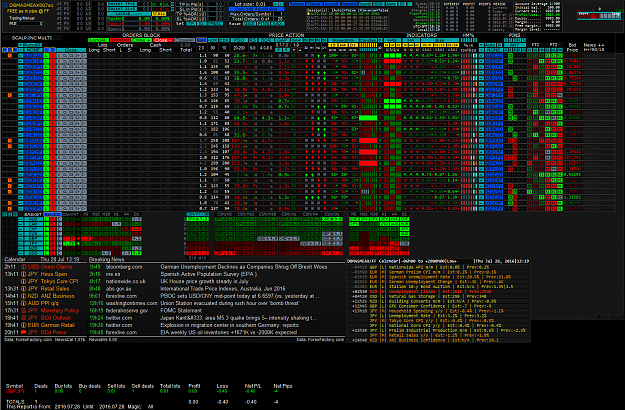
Task: Open the PBOC sets USD/CNY mid-point headline
Action: (240, 296)
